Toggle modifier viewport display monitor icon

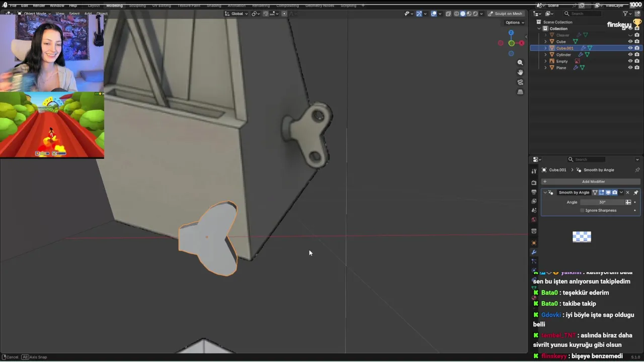tap(608, 193)
